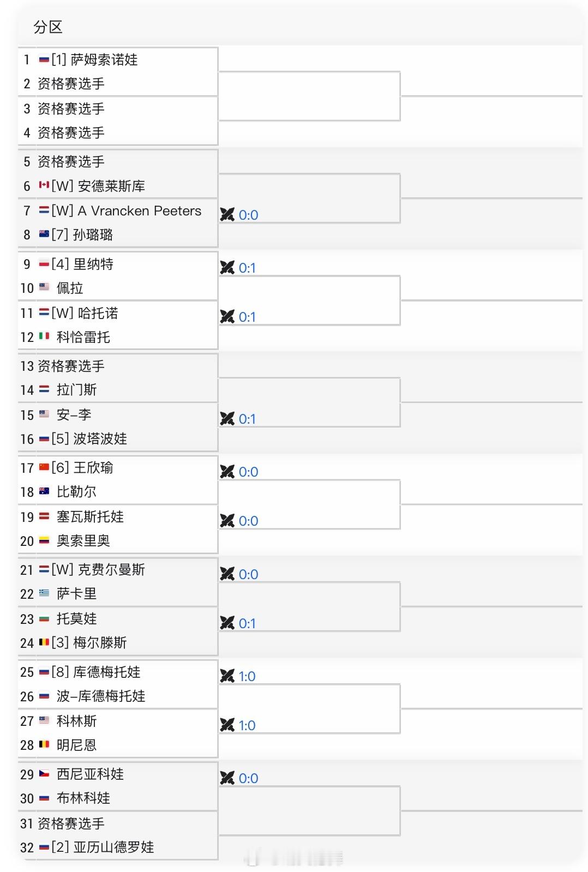Open the 0:1 record link for 里纳特
The image size is (588, 872).
point(247,268)
